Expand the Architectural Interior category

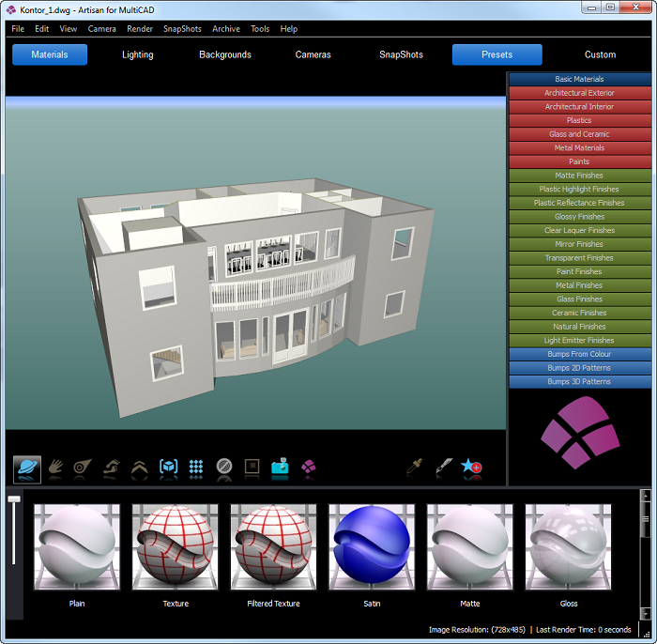click(580, 107)
